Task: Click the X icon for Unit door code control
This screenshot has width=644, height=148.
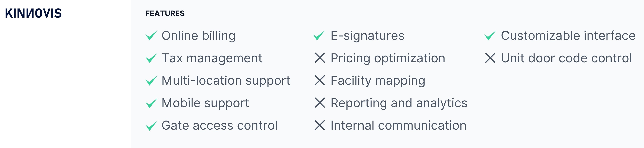Action: 490,58
